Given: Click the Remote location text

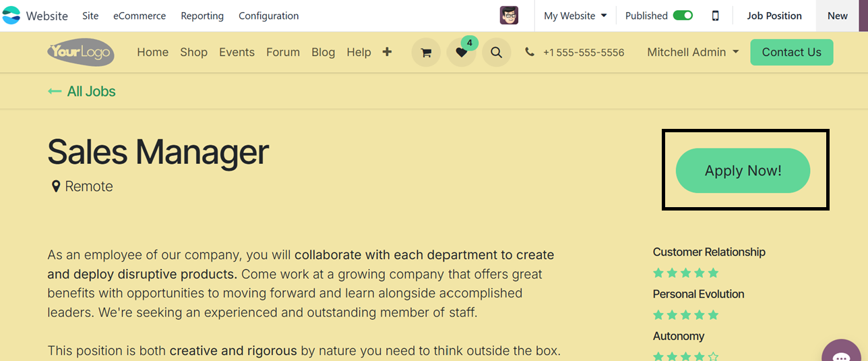Looking at the screenshot, I should (89, 186).
